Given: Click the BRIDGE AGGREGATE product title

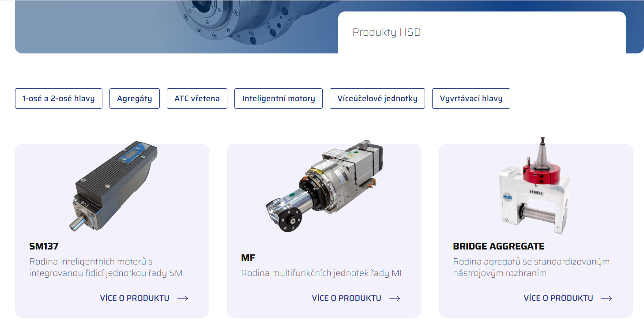Looking at the screenshot, I should (498, 246).
